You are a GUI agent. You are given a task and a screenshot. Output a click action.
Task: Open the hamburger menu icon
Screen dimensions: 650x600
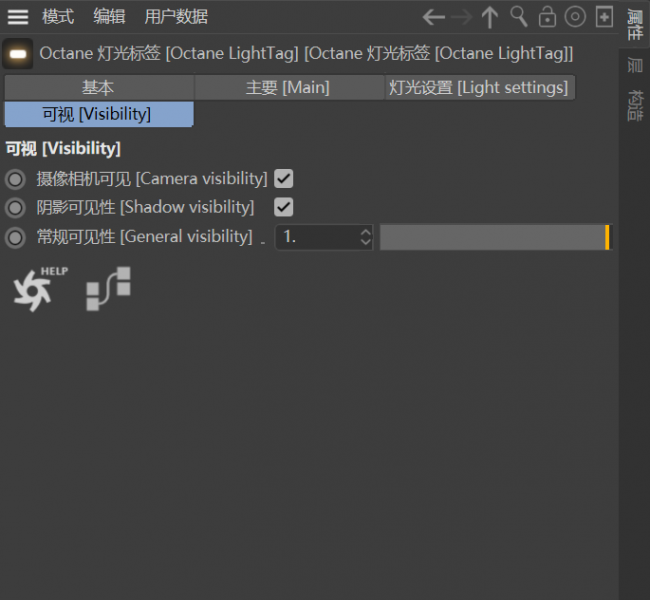tap(18, 17)
